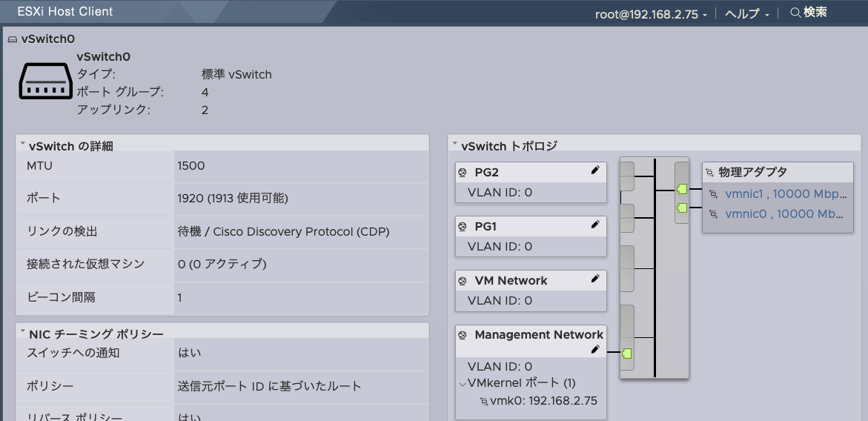This screenshot has height=421, width=868.
Task: Click VLAN ID: 0 under PG2
Action: click(500, 193)
